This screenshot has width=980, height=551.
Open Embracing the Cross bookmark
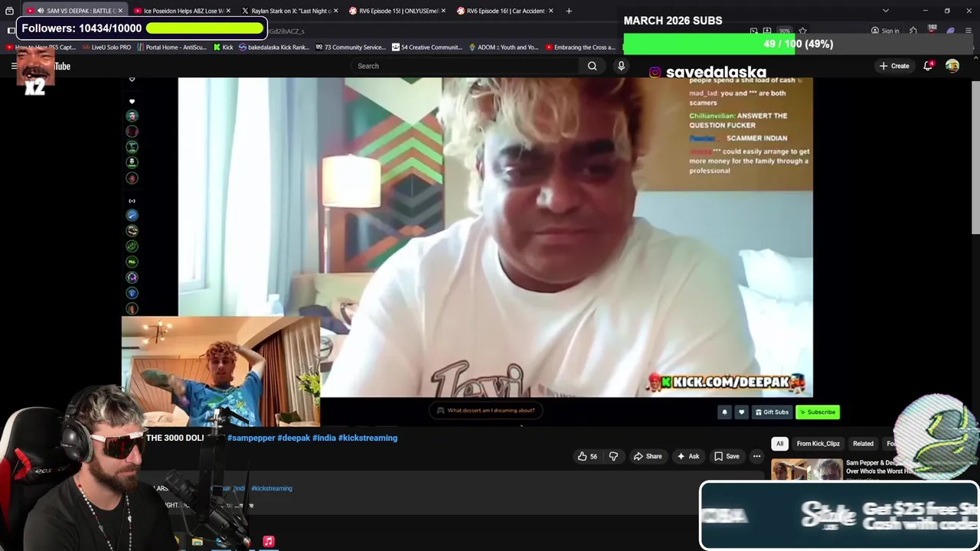point(580,47)
